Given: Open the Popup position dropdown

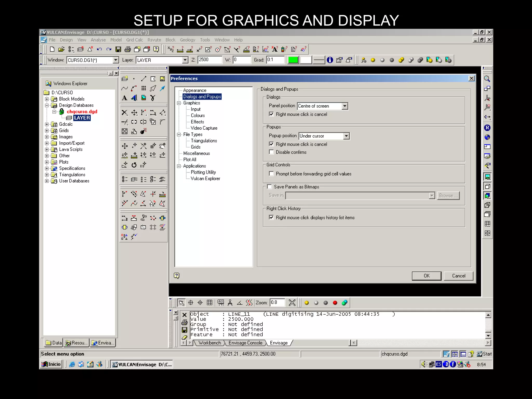Looking at the screenshot, I should (346, 136).
